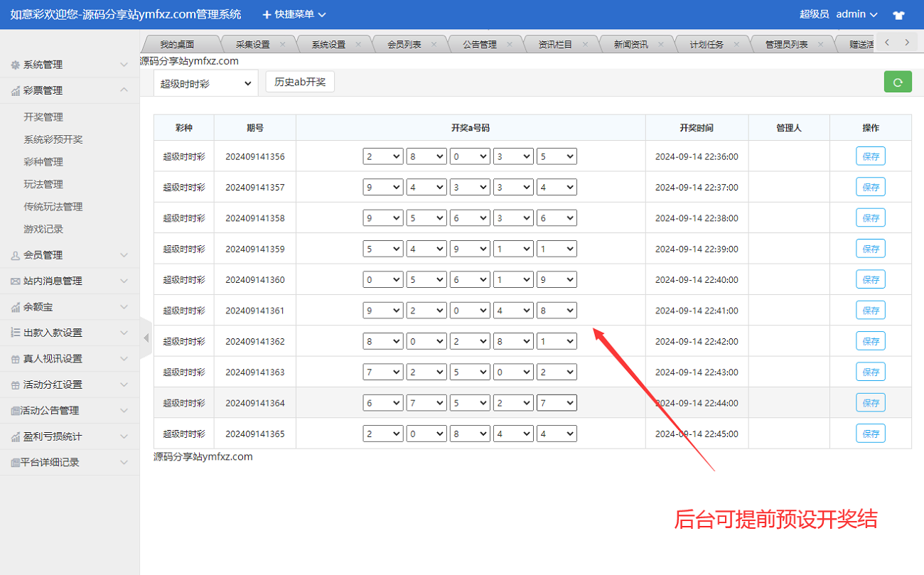The width and height of the screenshot is (924, 575).
Task: Click the green refresh icon button
Action: (898, 82)
